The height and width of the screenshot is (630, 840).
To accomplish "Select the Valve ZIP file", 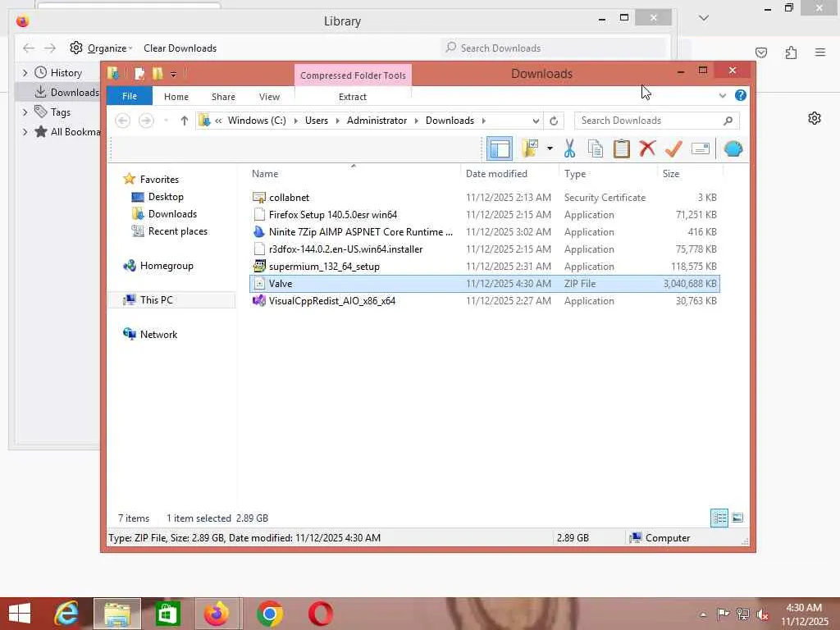I will (484, 283).
